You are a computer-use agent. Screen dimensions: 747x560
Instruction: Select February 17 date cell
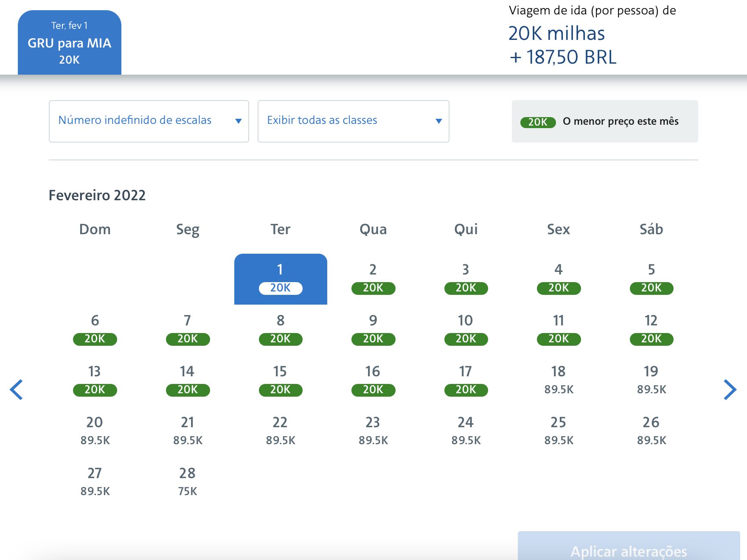tap(466, 381)
